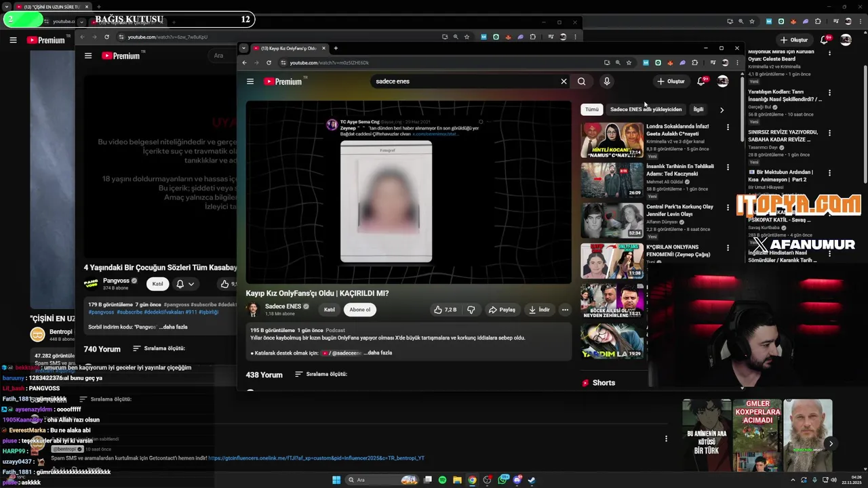The width and height of the screenshot is (868, 488).
Task: Open Spotify from the taskbar
Action: pyautogui.click(x=442, y=480)
